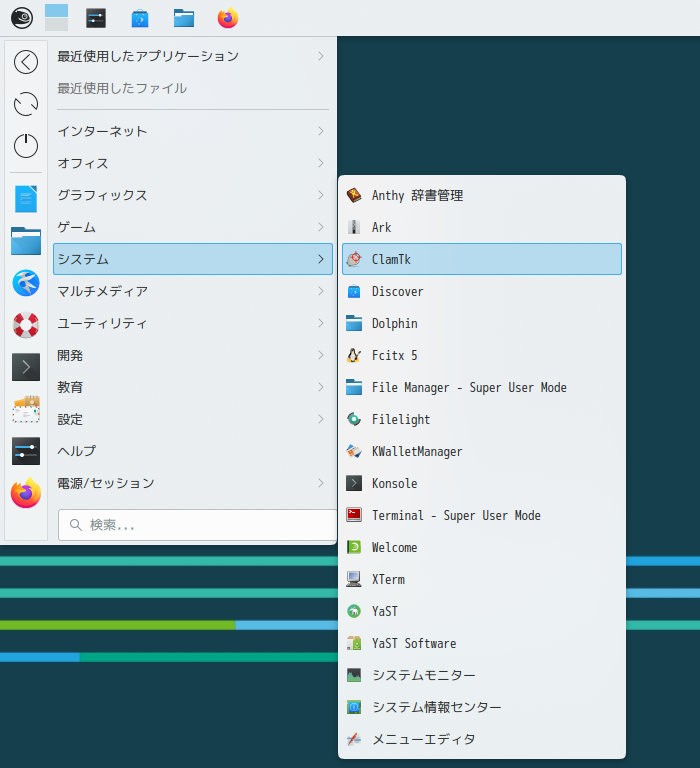Launch Firefox from the top panel
This screenshot has width=700, height=768.
[228, 19]
